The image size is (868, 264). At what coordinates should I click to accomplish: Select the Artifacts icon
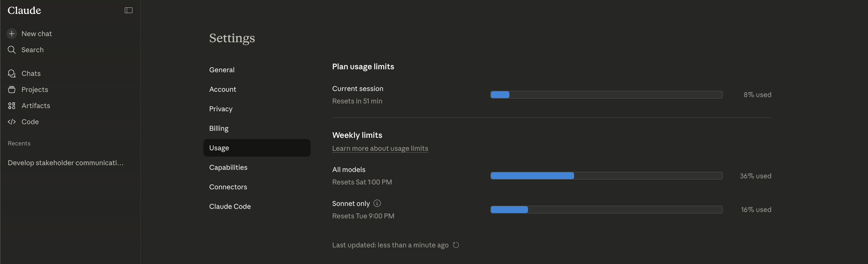tap(12, 105)
